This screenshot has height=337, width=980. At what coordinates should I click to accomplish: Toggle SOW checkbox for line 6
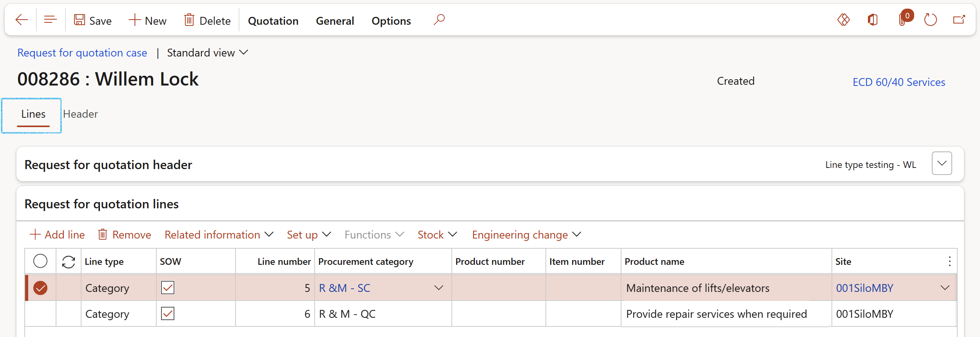[168, 314]
